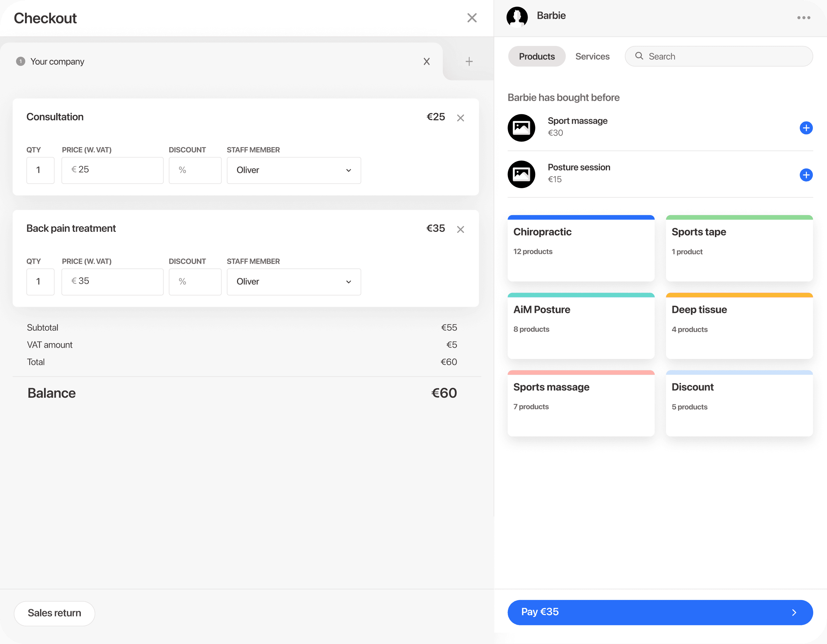Open staff member dropdown for Consultation

point(294,170)
